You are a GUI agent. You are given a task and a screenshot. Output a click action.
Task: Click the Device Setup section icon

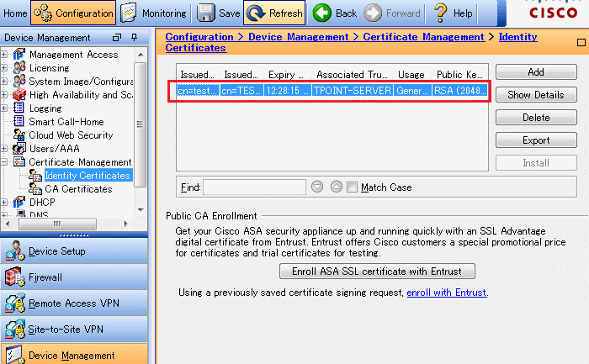tap(15, 251)
